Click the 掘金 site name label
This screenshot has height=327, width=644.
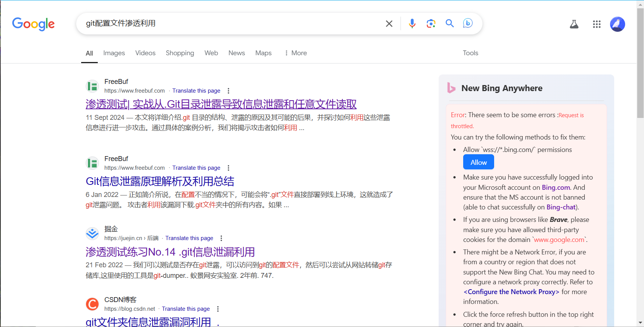[111, 229]
